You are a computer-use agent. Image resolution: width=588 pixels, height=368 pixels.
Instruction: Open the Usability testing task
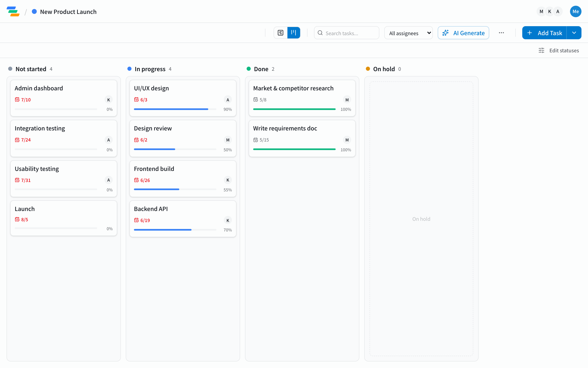[64, 179]
